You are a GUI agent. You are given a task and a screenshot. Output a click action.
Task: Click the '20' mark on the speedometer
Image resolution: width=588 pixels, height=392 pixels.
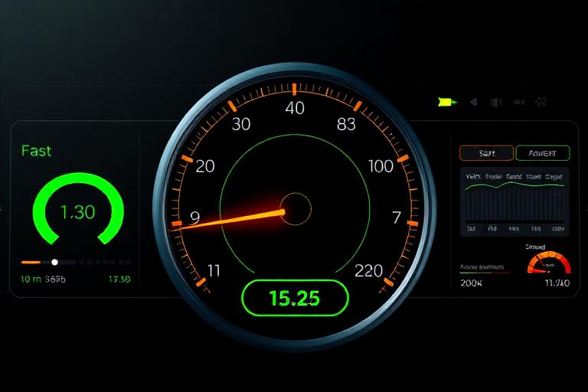(205, 166)
